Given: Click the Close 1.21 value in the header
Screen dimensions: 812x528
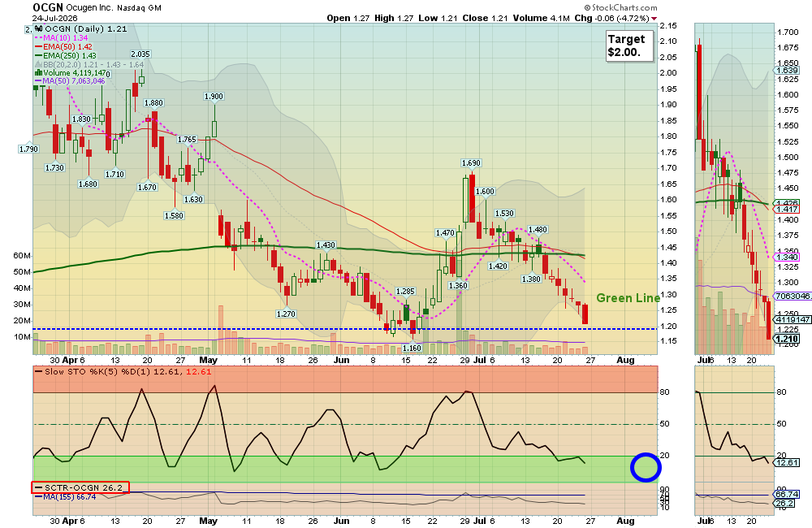Looking at the screenshot, I should pyautogui.click(x=485, y=18).
